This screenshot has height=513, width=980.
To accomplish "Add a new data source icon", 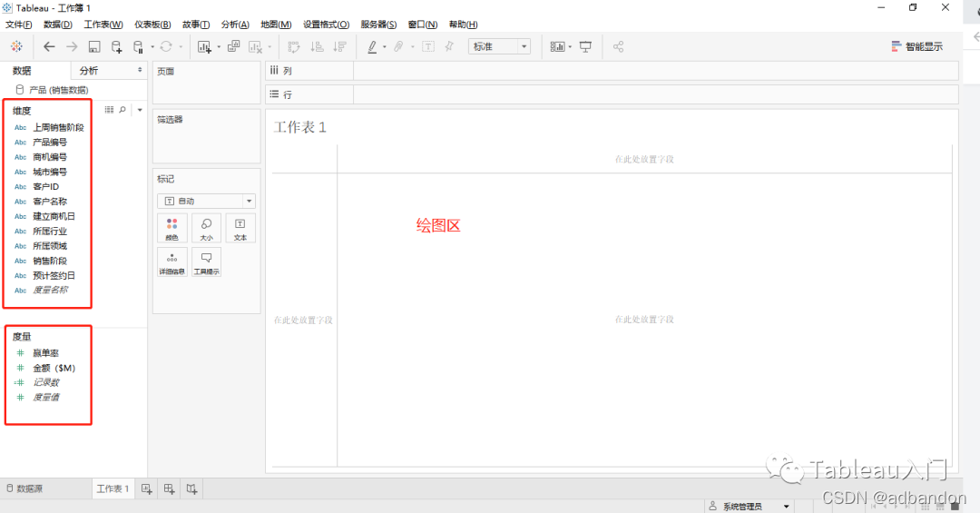I will pos(116,46).
